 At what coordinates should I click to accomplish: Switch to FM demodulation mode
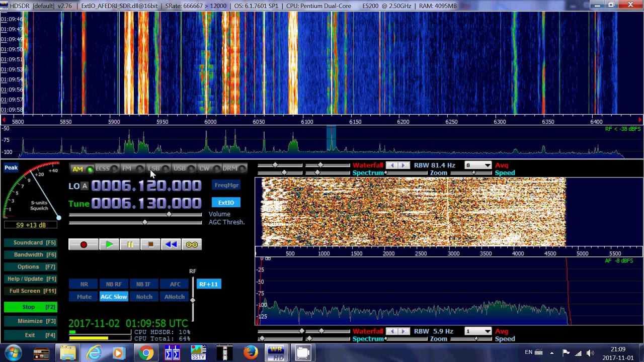[132, 169]
